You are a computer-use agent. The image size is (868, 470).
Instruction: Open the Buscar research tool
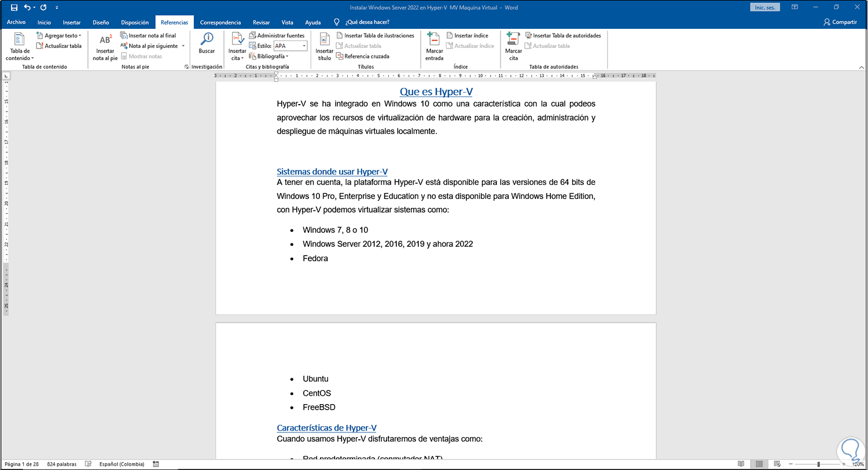[x=207, y=43]
